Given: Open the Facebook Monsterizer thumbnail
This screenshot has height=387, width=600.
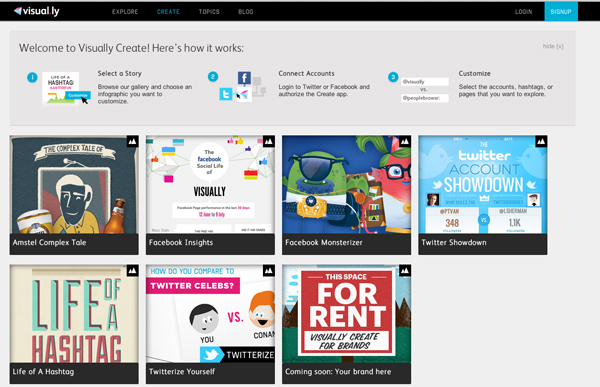Looking at the screenshot, I should 346,185.
